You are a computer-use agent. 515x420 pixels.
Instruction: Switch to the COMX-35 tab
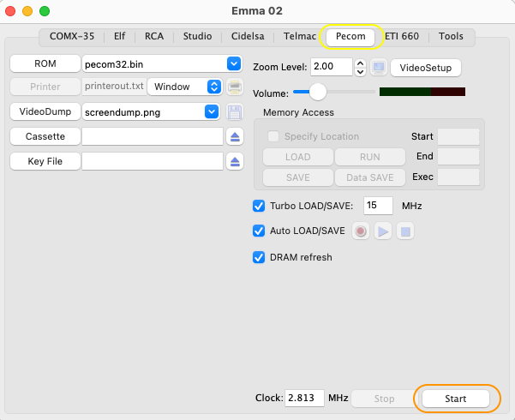72,36
